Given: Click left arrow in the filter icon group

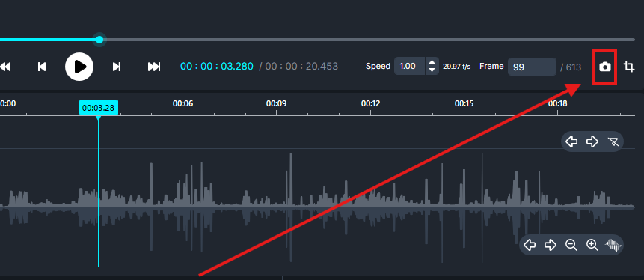Looking at the screenshot, I should (571, 141).
